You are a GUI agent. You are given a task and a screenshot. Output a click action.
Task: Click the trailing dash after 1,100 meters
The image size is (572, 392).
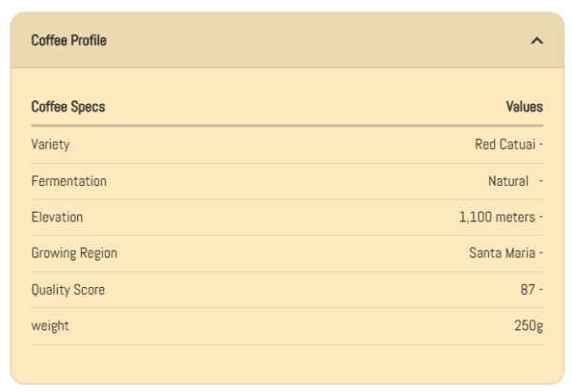point(541,217)
